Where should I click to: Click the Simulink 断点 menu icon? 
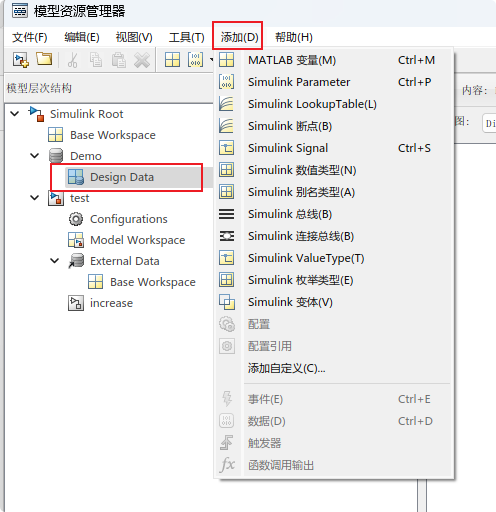click(x=227, y=126)
